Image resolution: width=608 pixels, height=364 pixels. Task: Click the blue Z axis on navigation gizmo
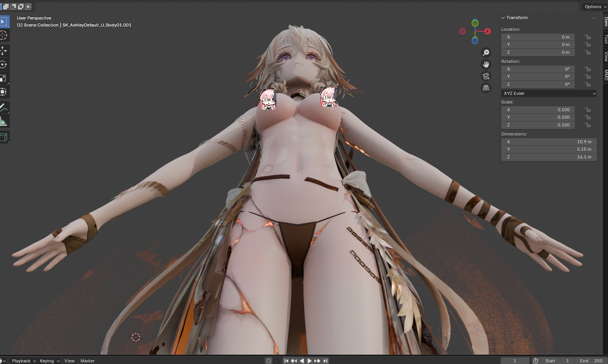pyautogui.click(x=475, y=41)
